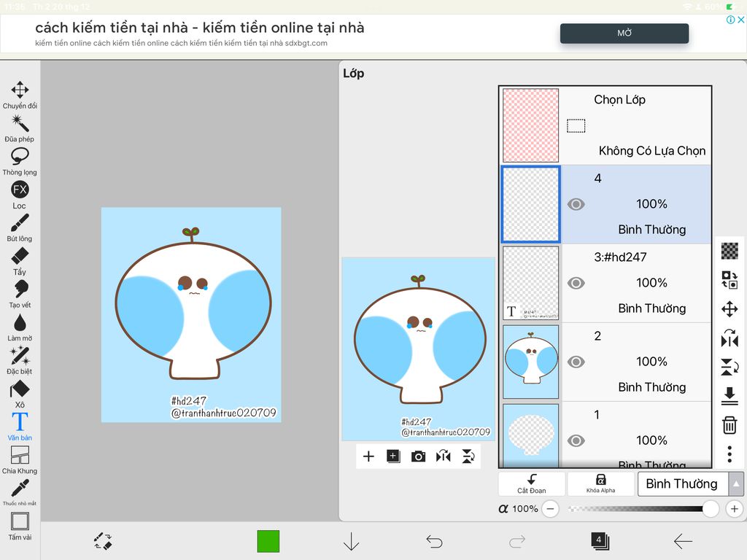Redo the last undone action
747x560 pixels.
point(517,542)
